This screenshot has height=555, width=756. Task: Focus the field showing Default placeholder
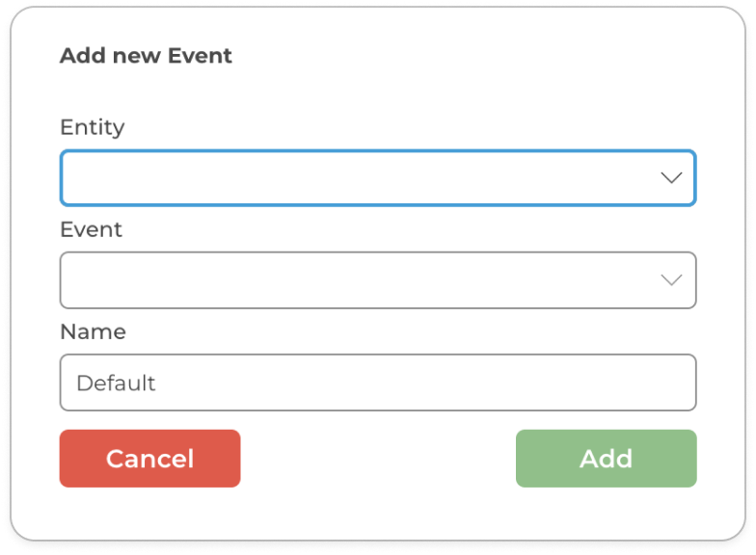click(377, 383)
